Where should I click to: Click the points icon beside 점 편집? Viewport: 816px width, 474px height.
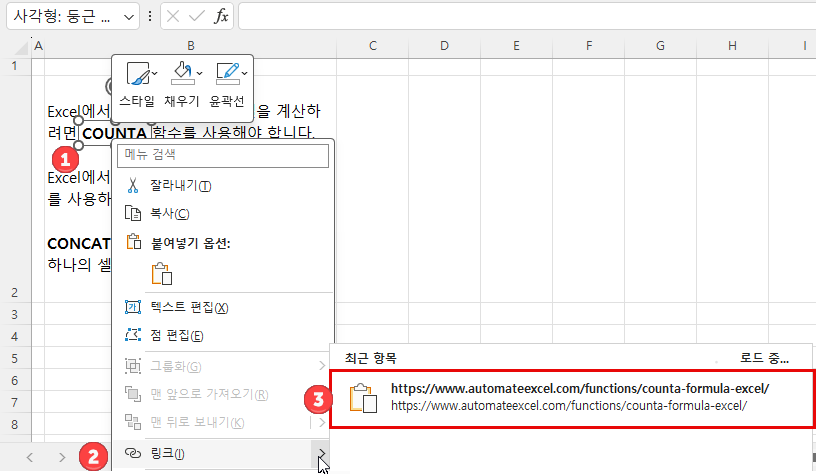pos(133,335)
